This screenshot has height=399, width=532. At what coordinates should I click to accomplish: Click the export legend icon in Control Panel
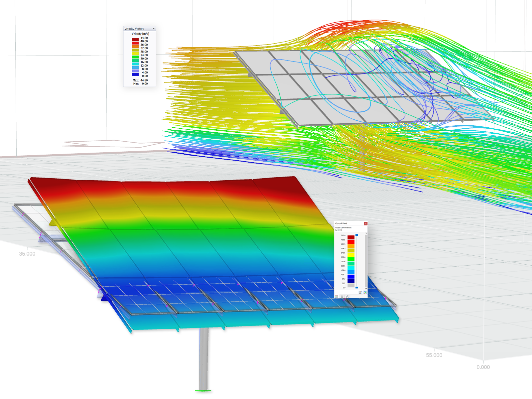coord(360,292)
